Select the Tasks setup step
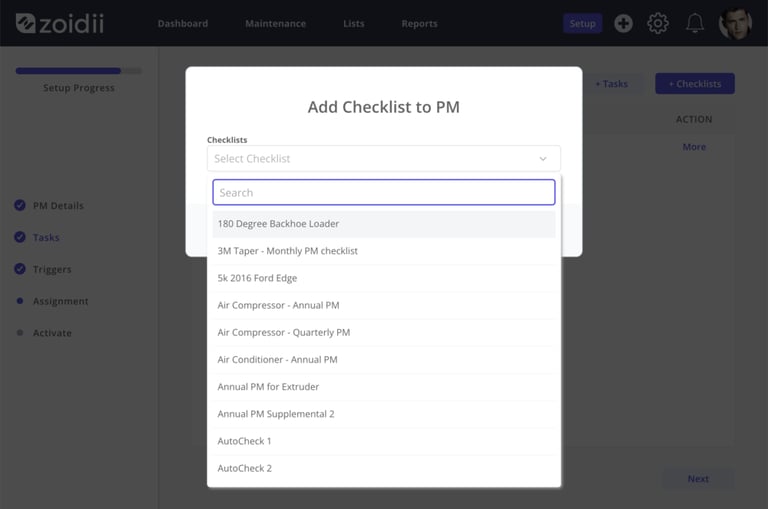768x509 pixels. coord(46,238)
